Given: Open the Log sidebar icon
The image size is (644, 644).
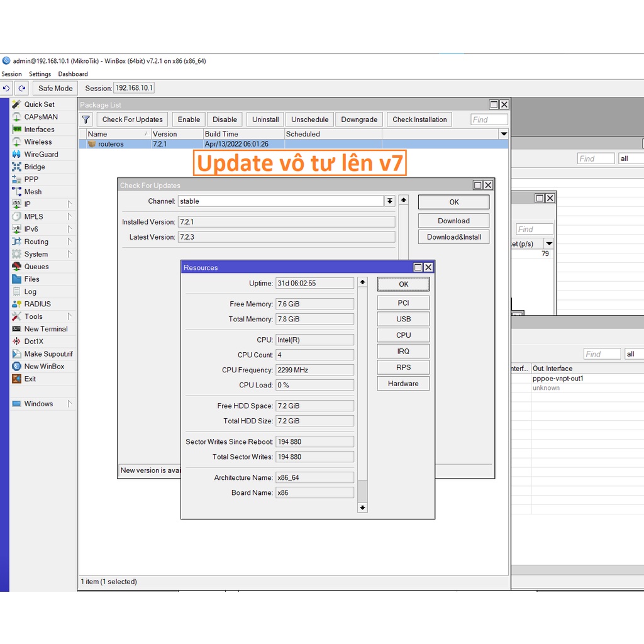Looking at the screenshot, I should (x=16, y=292).
